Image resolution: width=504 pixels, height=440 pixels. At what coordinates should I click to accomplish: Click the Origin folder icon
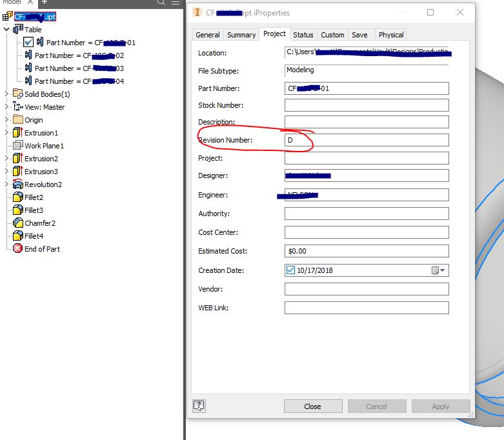(17, 119)
